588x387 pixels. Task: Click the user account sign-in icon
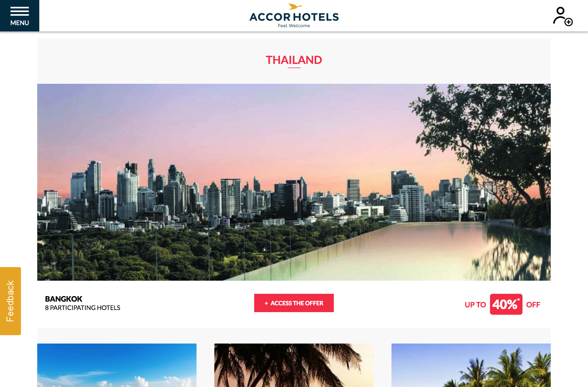(x=563, y=16)
